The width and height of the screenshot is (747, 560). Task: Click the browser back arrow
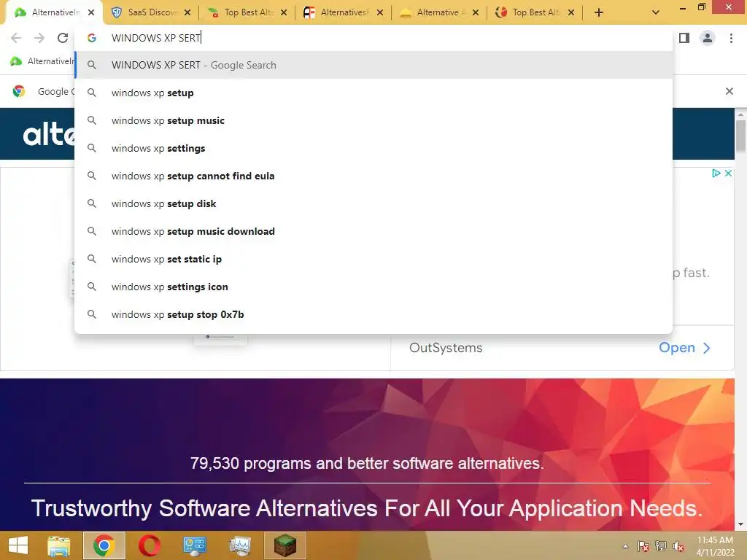coord(16,38)
